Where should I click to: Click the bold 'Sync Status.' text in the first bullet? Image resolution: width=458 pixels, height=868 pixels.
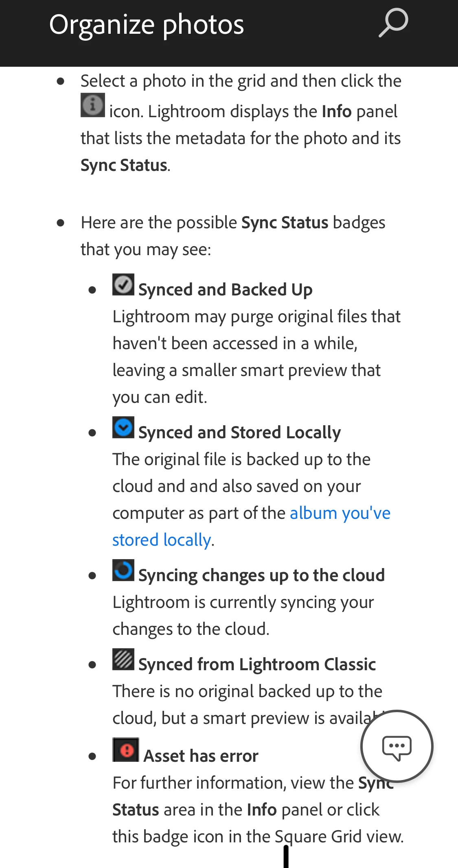coord(125,165)
